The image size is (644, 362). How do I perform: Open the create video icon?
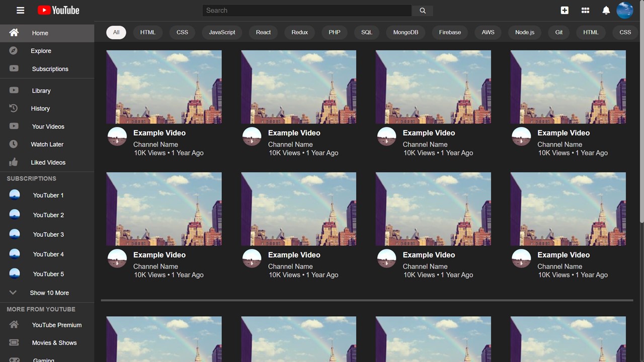565,10
